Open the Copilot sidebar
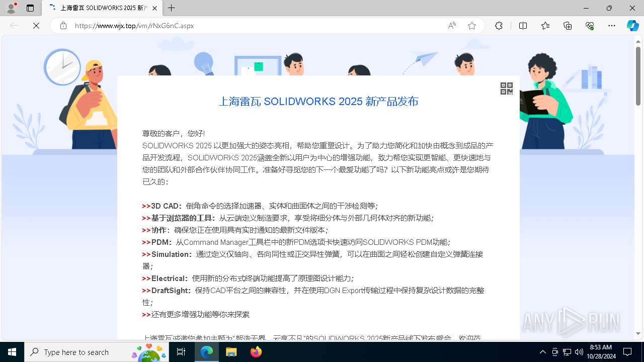 (632, 26)
